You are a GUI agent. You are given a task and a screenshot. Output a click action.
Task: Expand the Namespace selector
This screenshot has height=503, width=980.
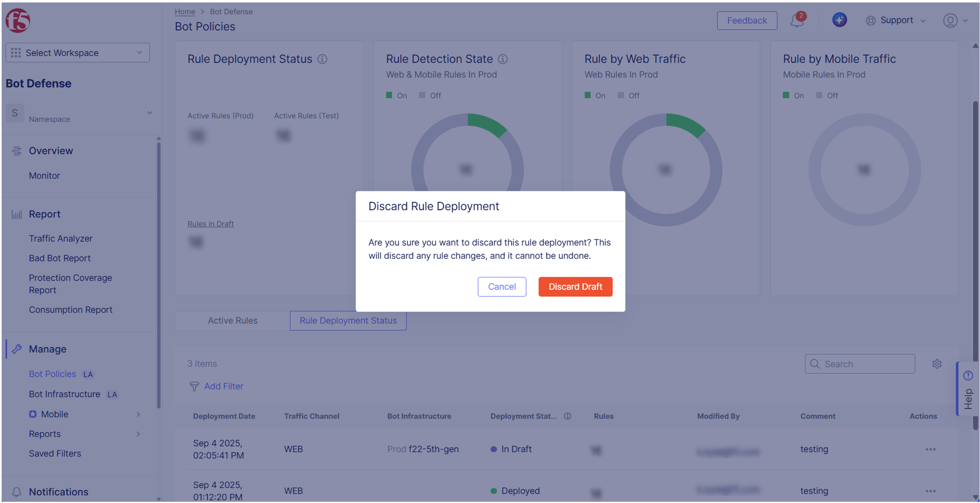coord(149,113)
